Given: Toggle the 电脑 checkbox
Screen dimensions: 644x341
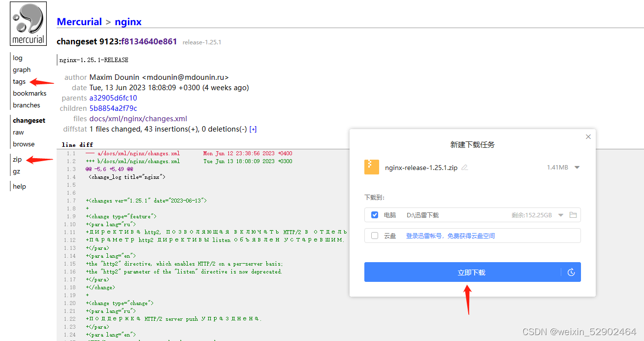Looking at the screenshot, I should tap(375, 215).
